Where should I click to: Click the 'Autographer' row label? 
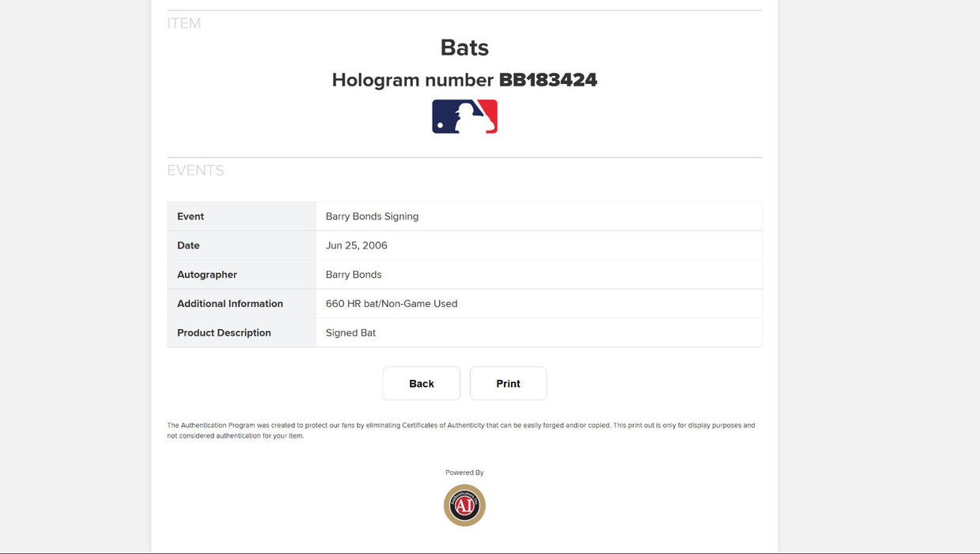tap(207, 275)
